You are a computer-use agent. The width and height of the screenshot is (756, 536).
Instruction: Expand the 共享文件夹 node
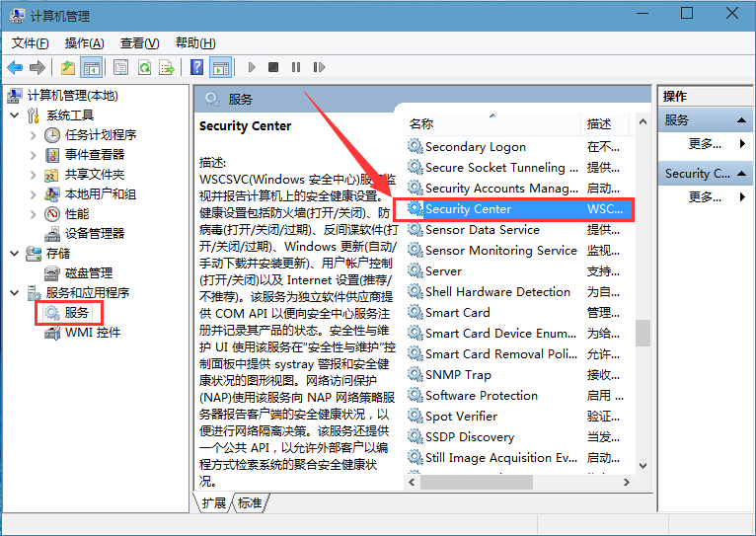pyautogui.click(x=34, y=175)
